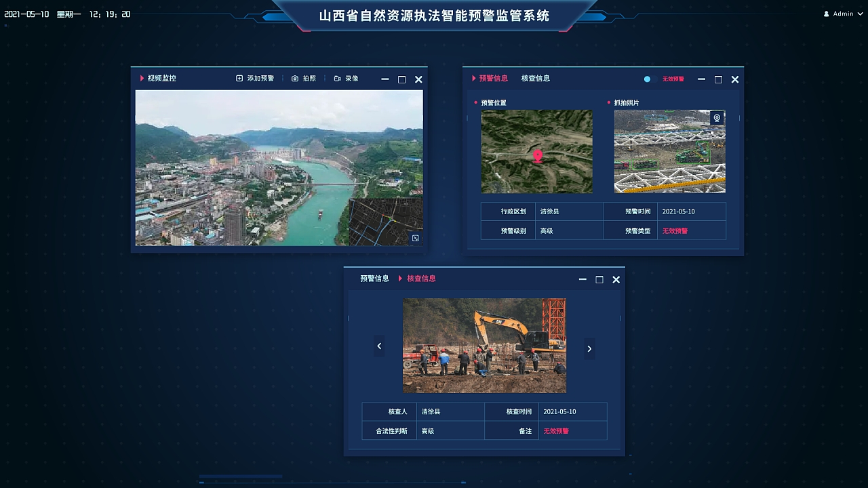Maximize the top-right 预警信息 window
The image size is (868, 488).
point(718,79)
